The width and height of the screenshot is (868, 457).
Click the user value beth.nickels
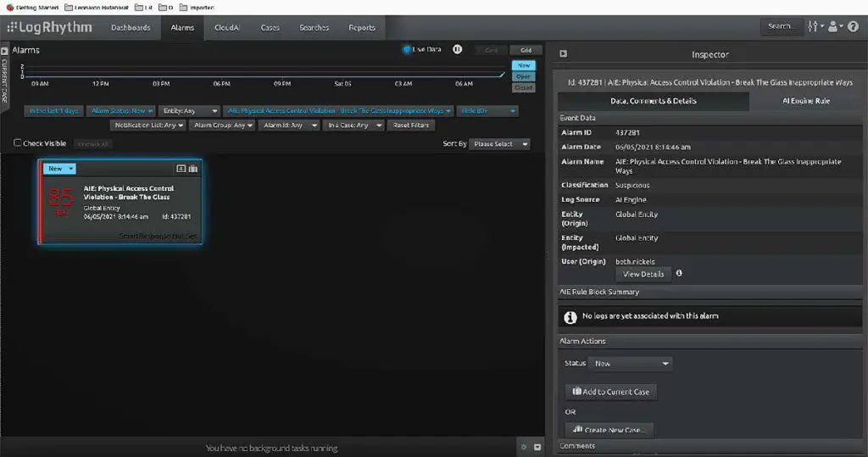(x=635, y=261)
